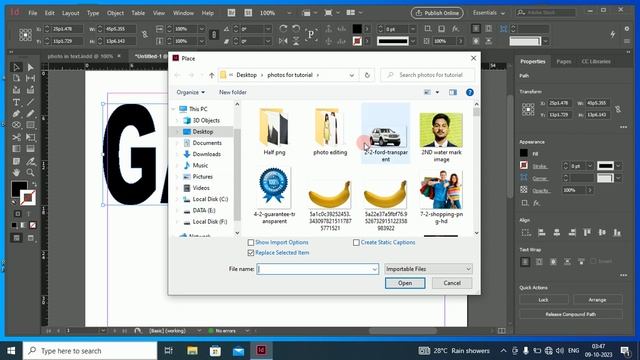Toggle Wrap around bounding box button

click(x=539, y=262)
